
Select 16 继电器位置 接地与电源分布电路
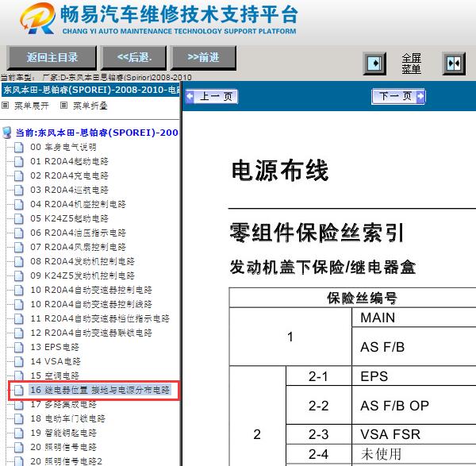[100, 390]
